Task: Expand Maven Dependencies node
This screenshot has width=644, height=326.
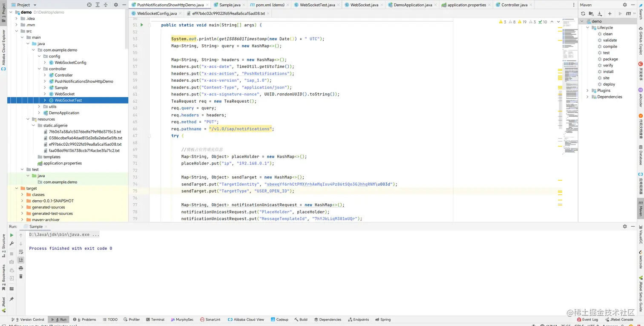Action: [x=588, y=97]
